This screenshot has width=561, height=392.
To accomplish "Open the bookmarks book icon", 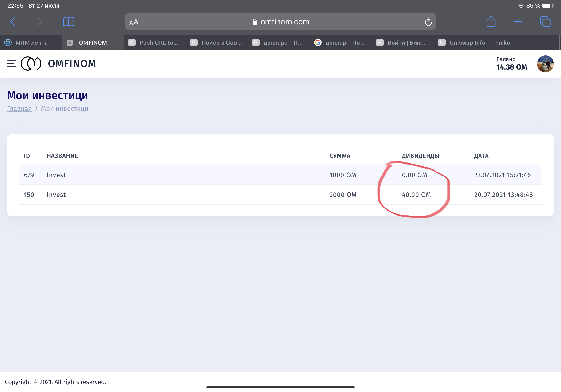I will (69, 22).
